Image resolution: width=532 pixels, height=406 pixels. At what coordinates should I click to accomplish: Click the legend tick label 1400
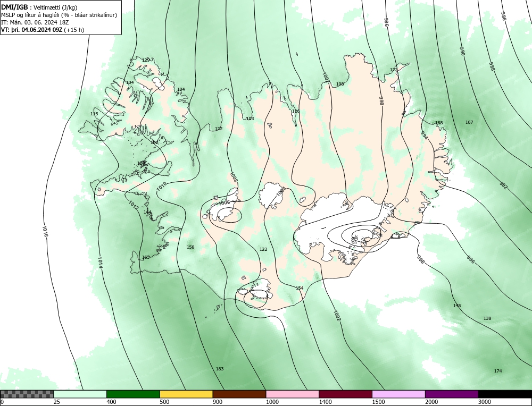coord(326,402)
